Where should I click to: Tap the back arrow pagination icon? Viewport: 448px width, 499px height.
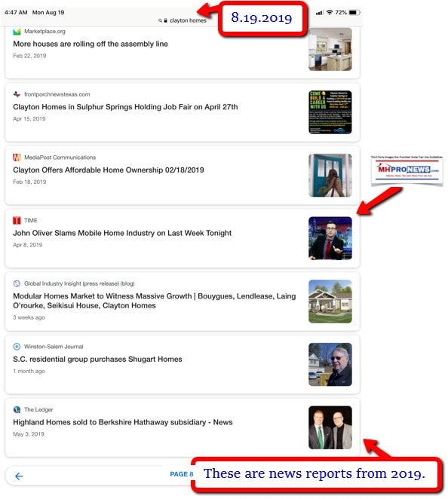click(x=19, y=476)
